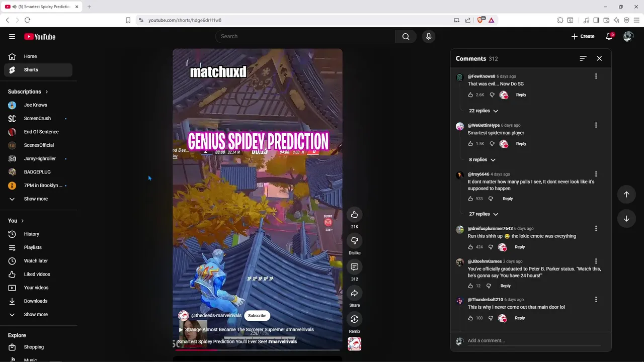
Task: Open the YouTube hamburger guide menu
Action: [12, 36]
